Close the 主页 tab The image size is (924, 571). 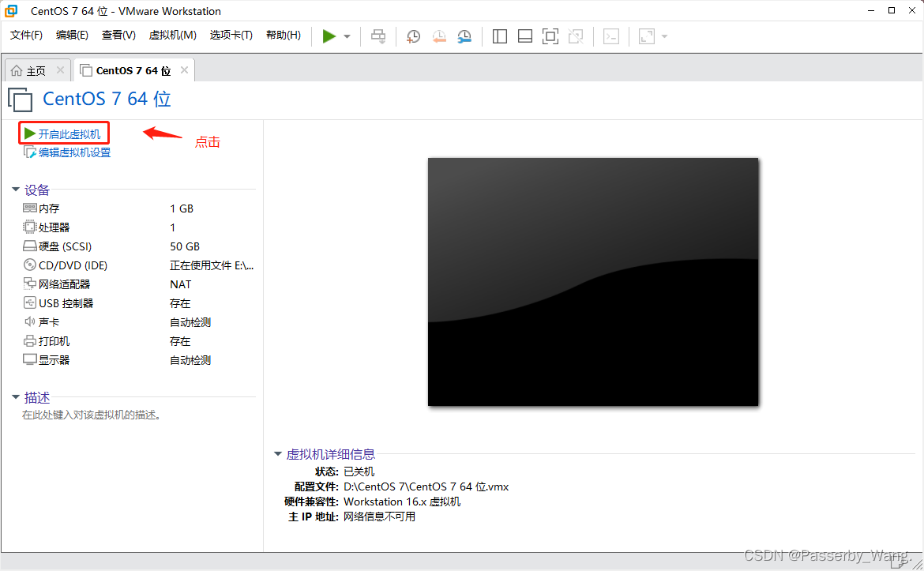60,70
